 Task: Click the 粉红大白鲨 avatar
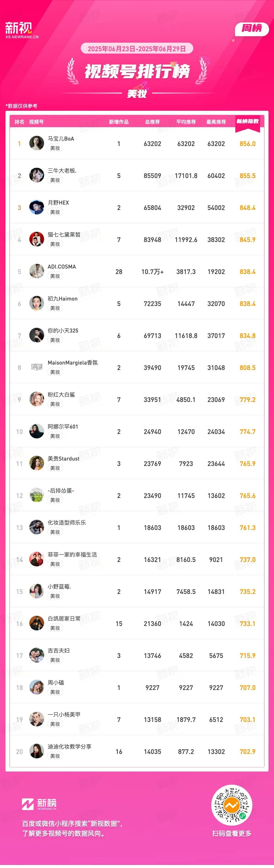37,399
